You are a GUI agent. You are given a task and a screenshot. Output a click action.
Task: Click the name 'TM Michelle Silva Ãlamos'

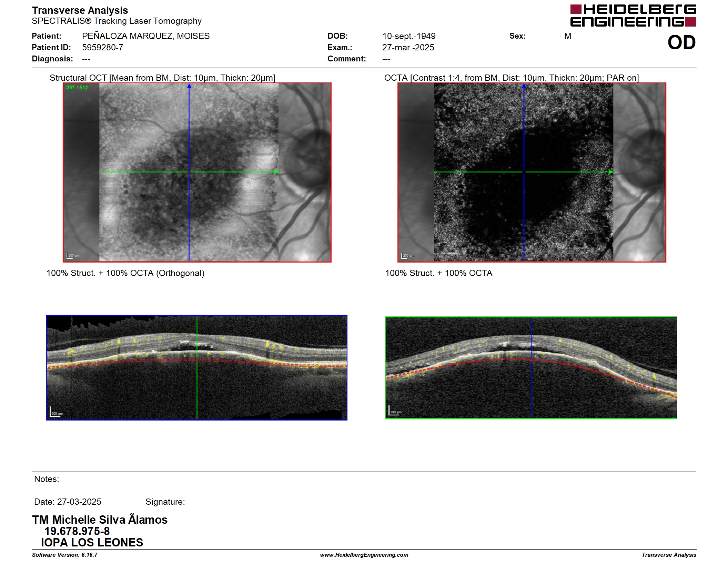[100, 520]
